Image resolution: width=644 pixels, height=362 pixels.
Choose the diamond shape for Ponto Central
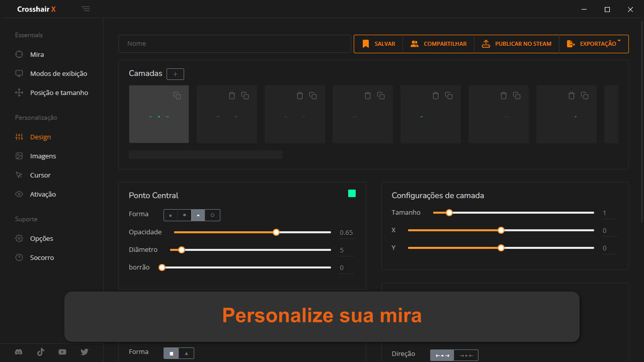[x=184, y=215]
